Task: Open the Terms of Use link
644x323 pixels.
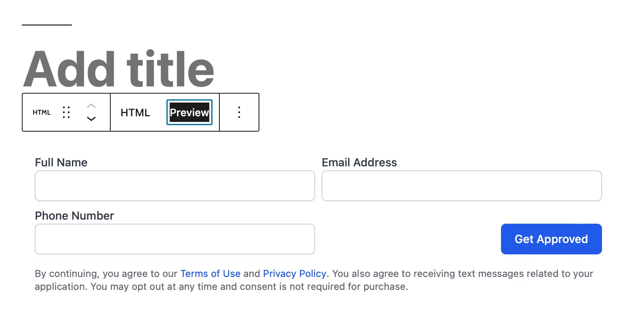Action: coord(210,273)
